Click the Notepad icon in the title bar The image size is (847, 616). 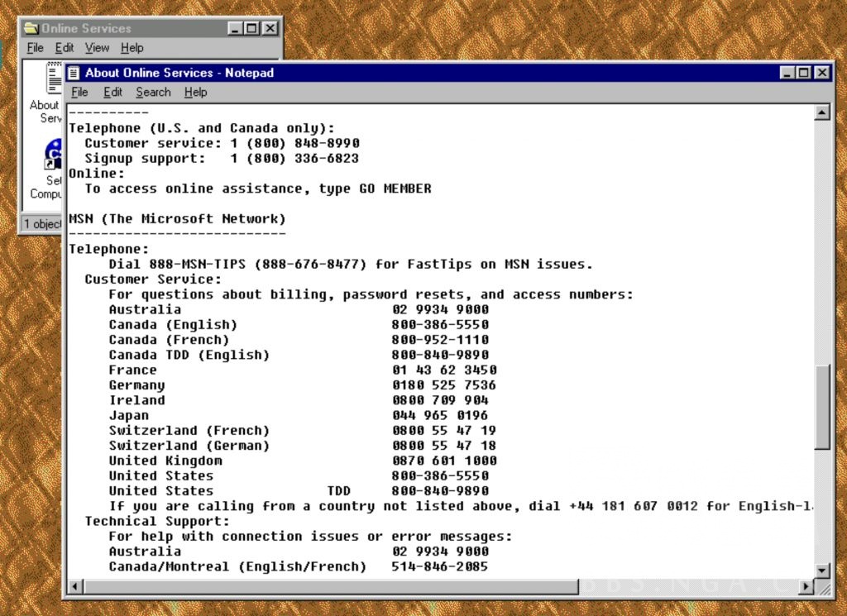(x=74, y=73)
